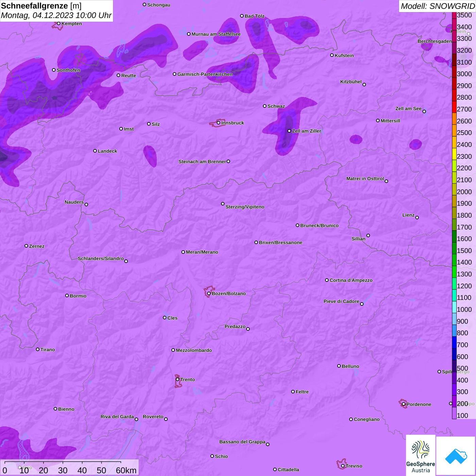Select the Schongau marker dot
Image resolution: width=476 pixels, height=476 pixels.
tap(144, 4)
